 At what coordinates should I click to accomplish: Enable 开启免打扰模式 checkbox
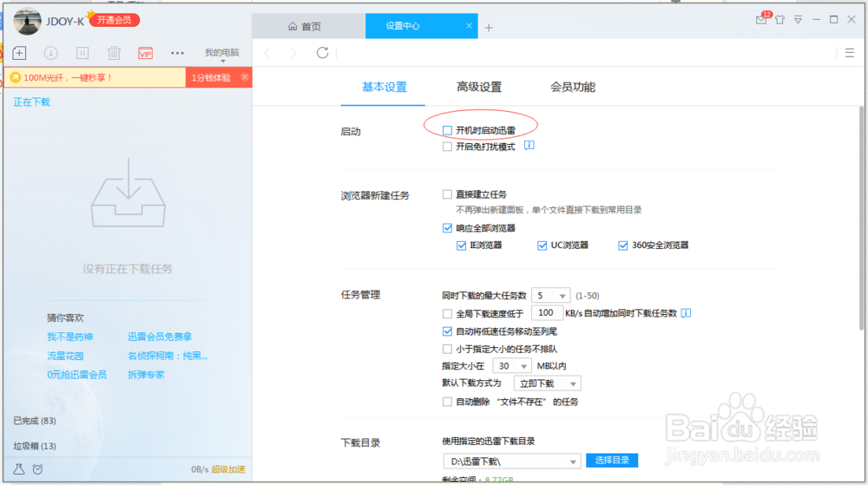click(x=447, y=147)
